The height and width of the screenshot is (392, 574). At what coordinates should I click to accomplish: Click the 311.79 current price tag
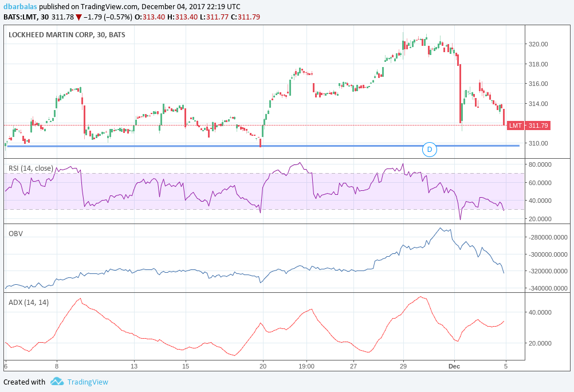(x=538, y=126)
